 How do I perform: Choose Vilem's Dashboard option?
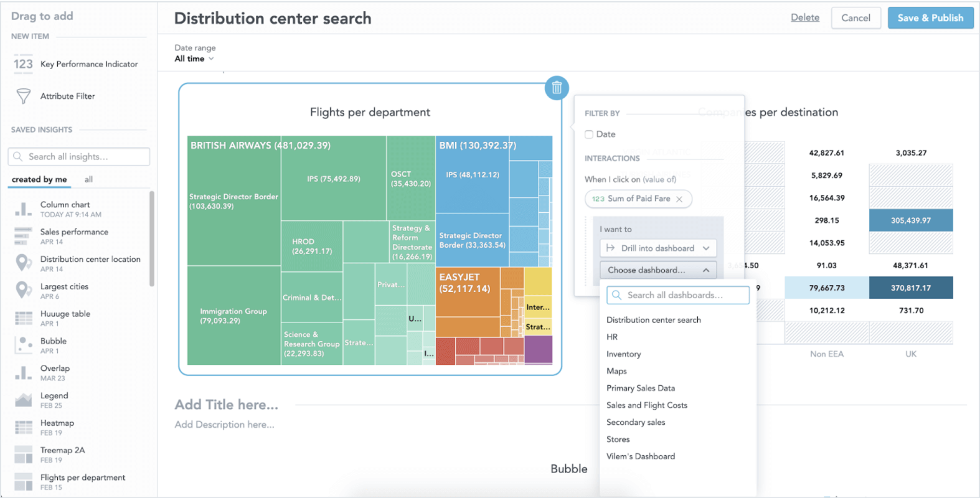pos(641,456)
